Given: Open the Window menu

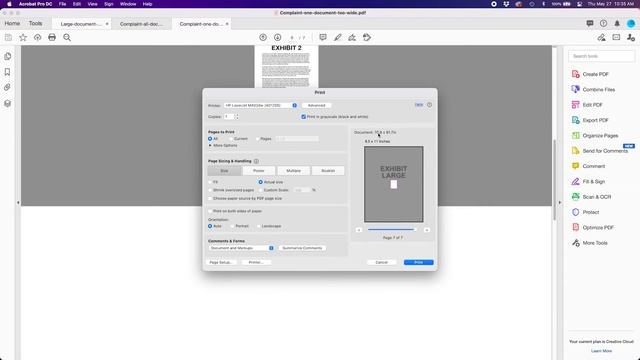Looking at the screenshot, I should [x=128, y=4].
